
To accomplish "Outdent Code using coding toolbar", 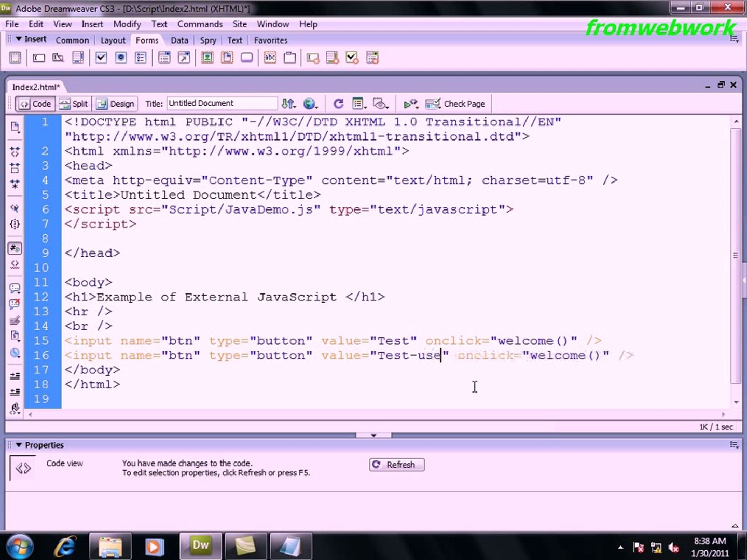I will (15, 392).
